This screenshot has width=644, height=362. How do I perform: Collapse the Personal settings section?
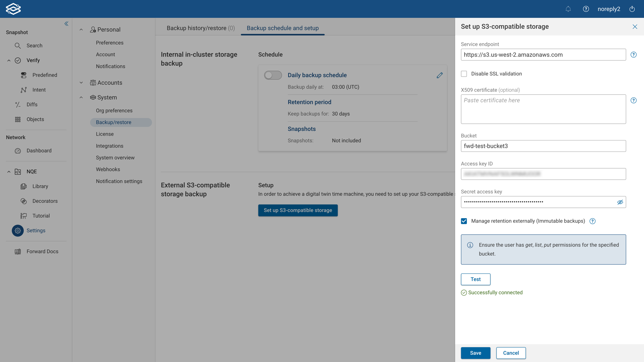click(x=81, y=29)
